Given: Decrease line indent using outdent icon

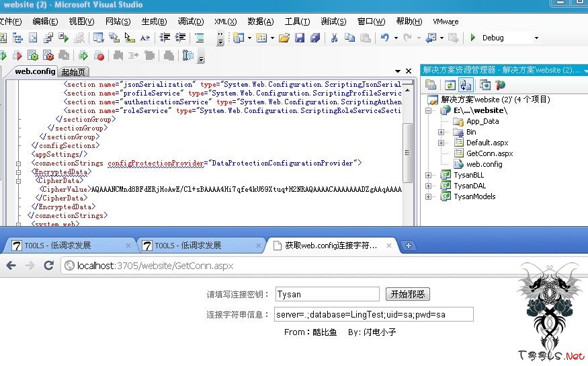Looking at the screenshot, I should 165,38.
